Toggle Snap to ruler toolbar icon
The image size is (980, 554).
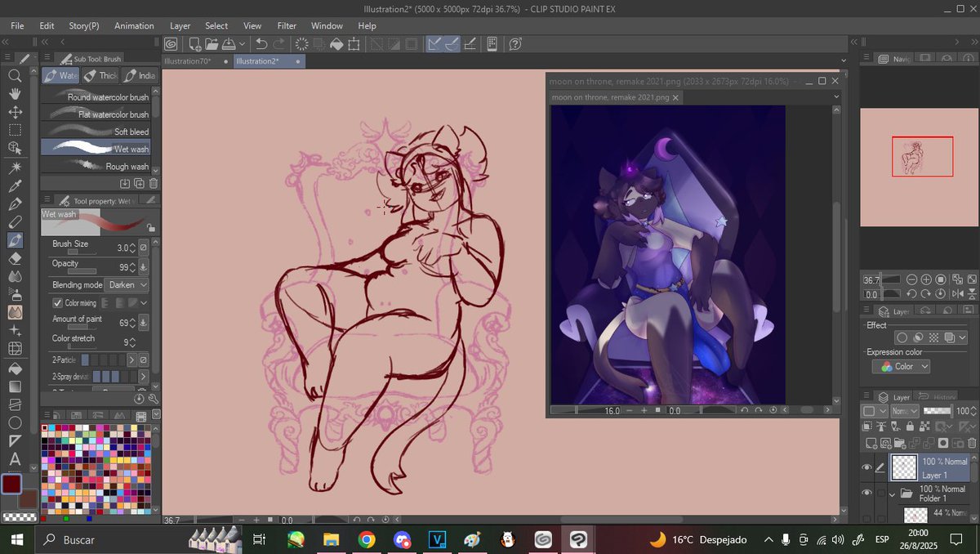pyautogui.click(x=434, y=44)
